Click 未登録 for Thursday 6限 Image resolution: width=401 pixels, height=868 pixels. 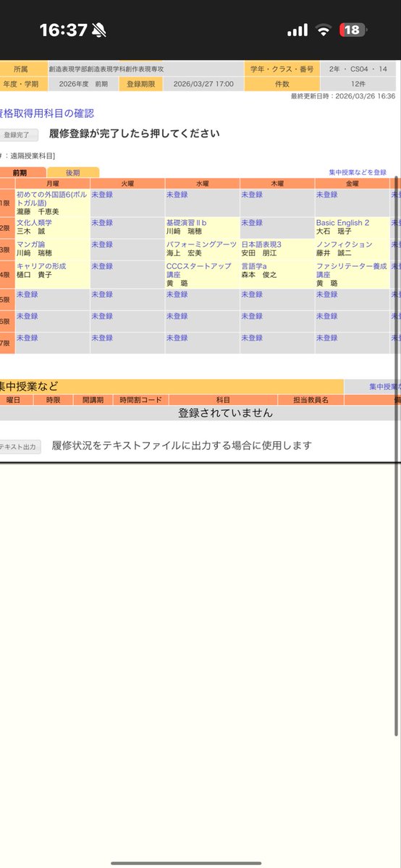point(252,316)
